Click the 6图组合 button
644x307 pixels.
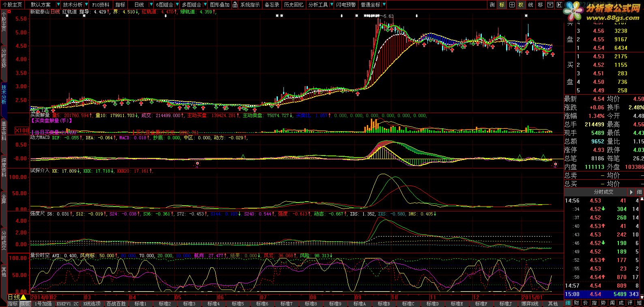click(x=164, y=5)
